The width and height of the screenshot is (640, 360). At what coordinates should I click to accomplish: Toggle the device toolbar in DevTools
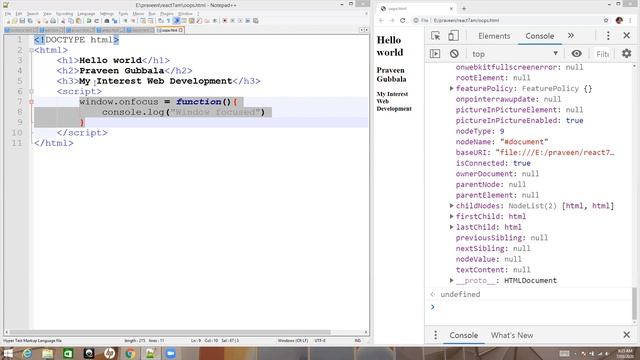coord(453,36)
